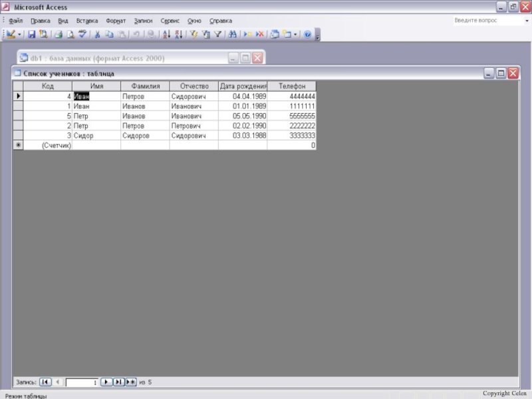Click the Cut scissors icon

tap(97, 34)
